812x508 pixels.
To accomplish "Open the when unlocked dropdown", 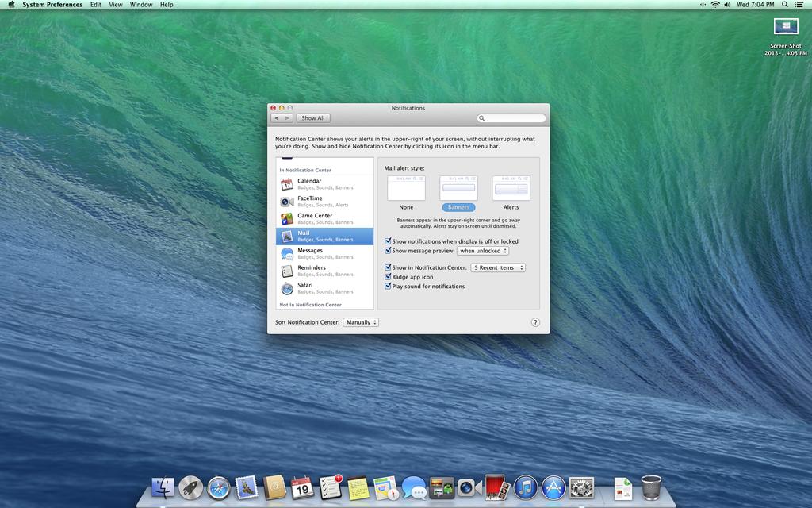I will (x=483, y=250).
